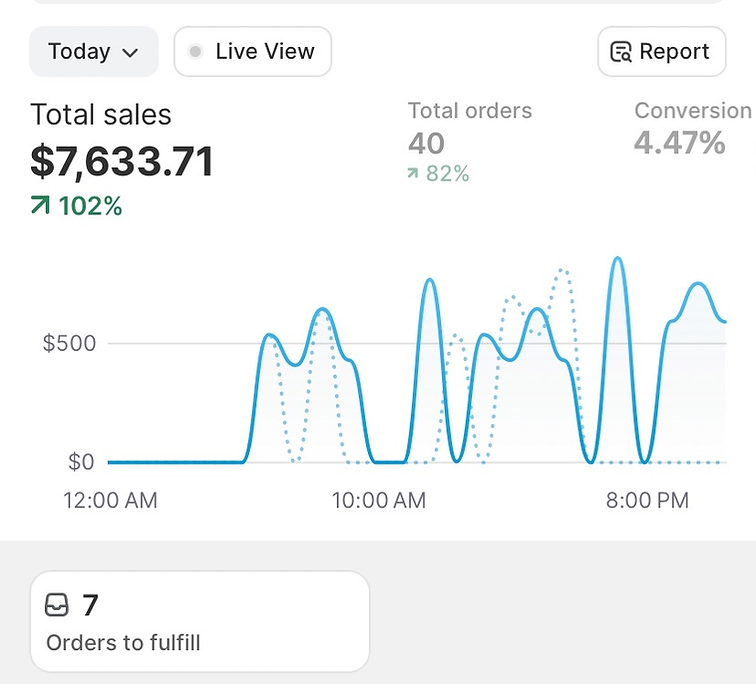Click the chevron next to Today
The image size is (756, 684).
(130, 52)
